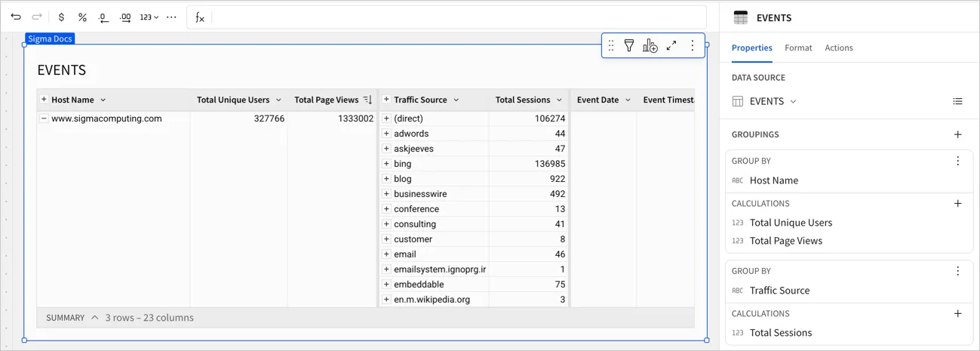Click the create child chart icon

(x=650, y=46)
